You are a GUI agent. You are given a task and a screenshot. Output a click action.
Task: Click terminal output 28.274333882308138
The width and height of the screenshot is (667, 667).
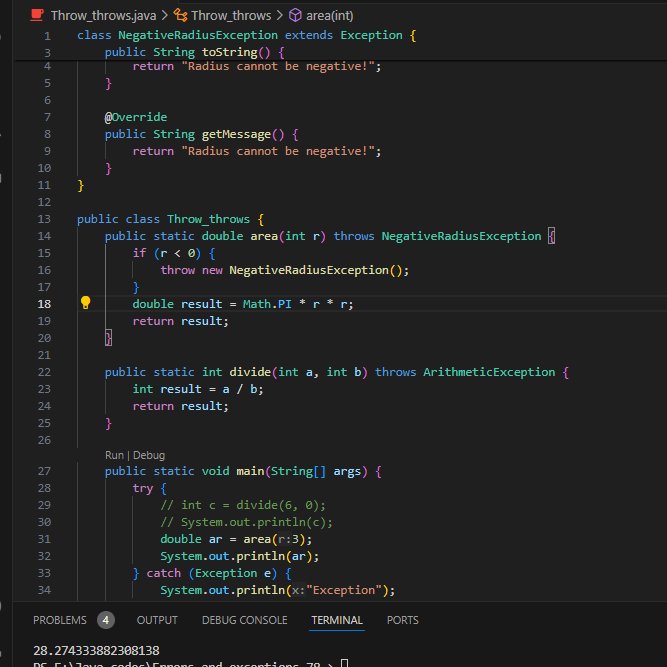(x=97, y=650)
